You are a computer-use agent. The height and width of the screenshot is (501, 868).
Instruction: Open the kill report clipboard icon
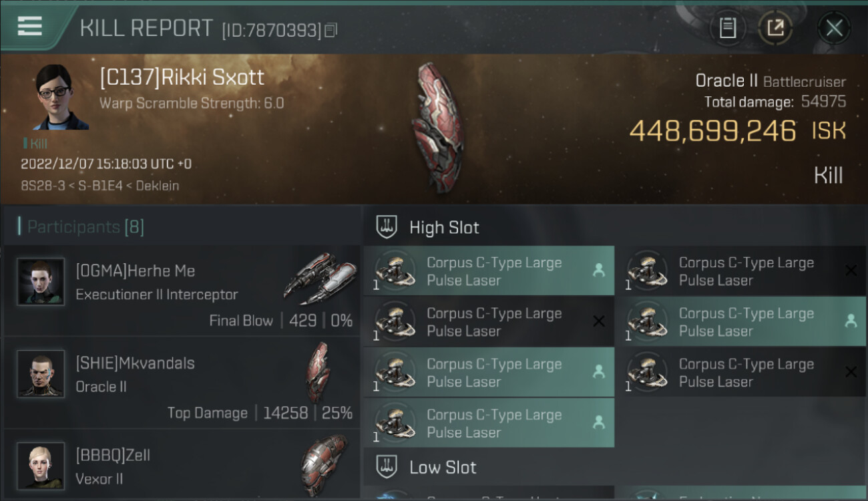coord(727,28)
